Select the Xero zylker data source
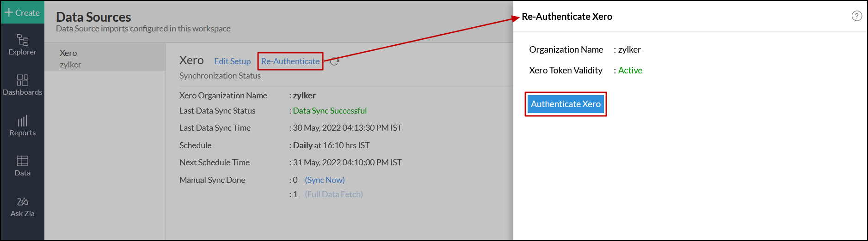This screenshot has width=868, height=241. pos(105,58)
